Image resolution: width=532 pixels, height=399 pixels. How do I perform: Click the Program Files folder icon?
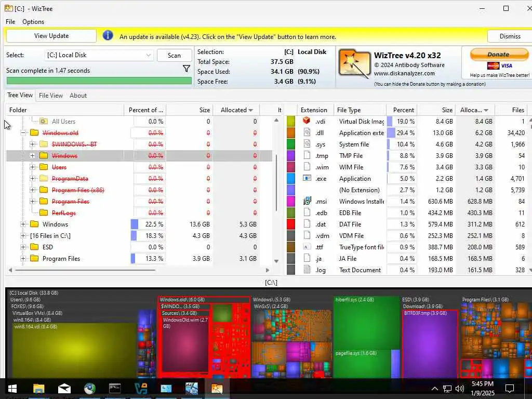[34, 258]
